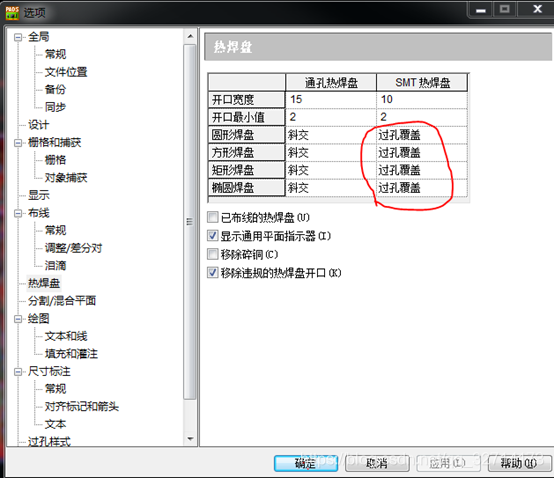Collapse the 栅格和捕获 tree node
Image resolution: width=554 pixels, height=478 pixels.
click(18, 143)
